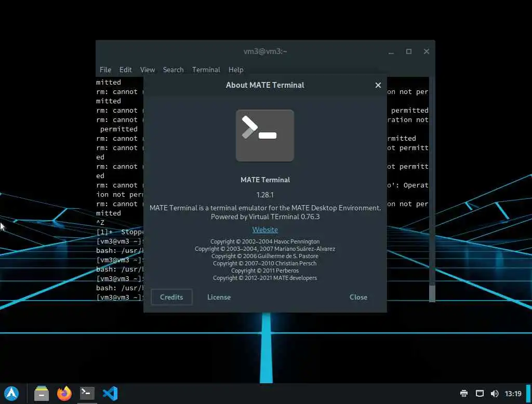Open the Search menu in the terminal

[x=173, y=70]
